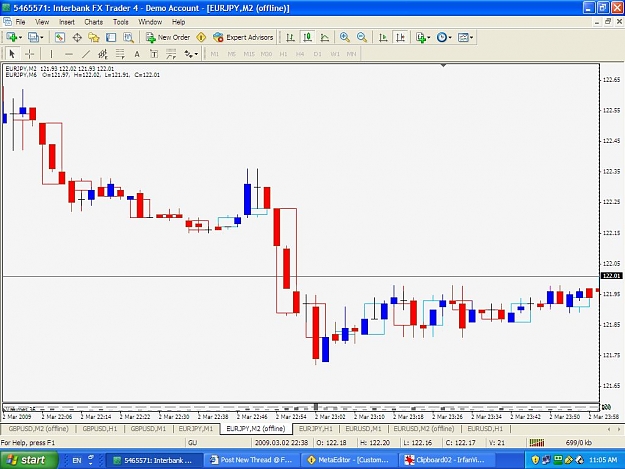Switch to EURUSD,M2 (offline) chart tab
Image resolution: width=625 pixels, height=469 pixels.
(x=424, y=429)
